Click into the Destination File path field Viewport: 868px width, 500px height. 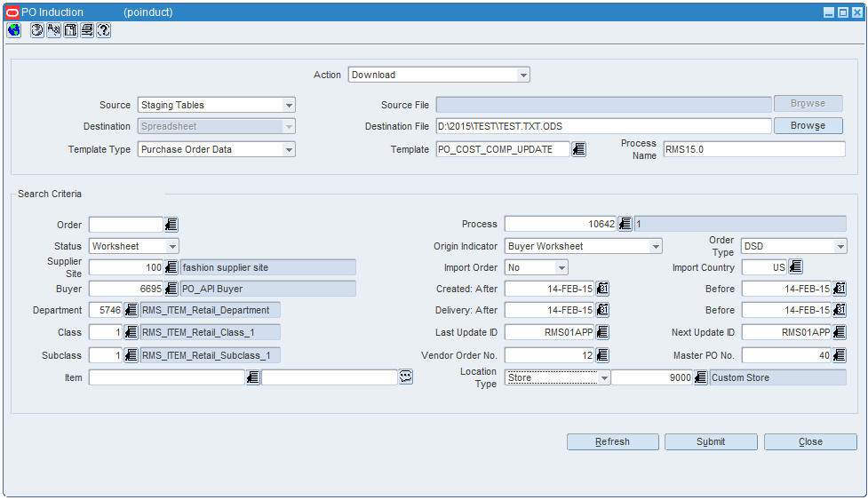tap(603, 126)
